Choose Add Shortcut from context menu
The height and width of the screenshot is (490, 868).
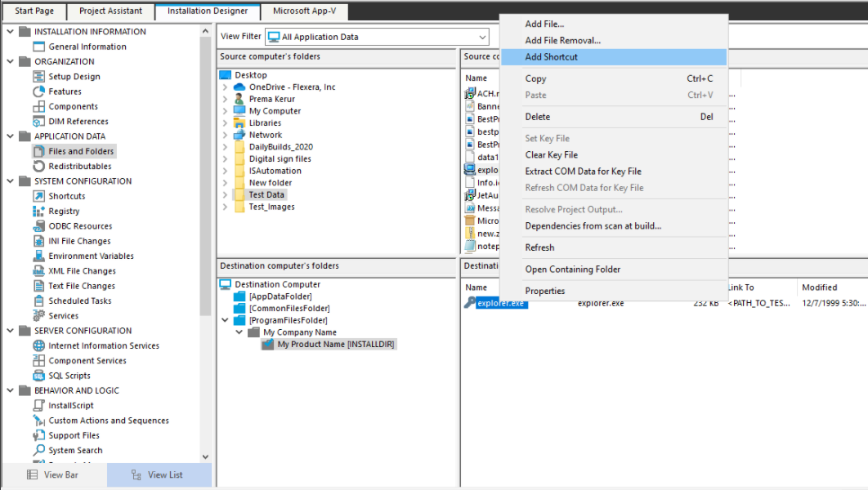pyautogui.click(x=551, y=57)
